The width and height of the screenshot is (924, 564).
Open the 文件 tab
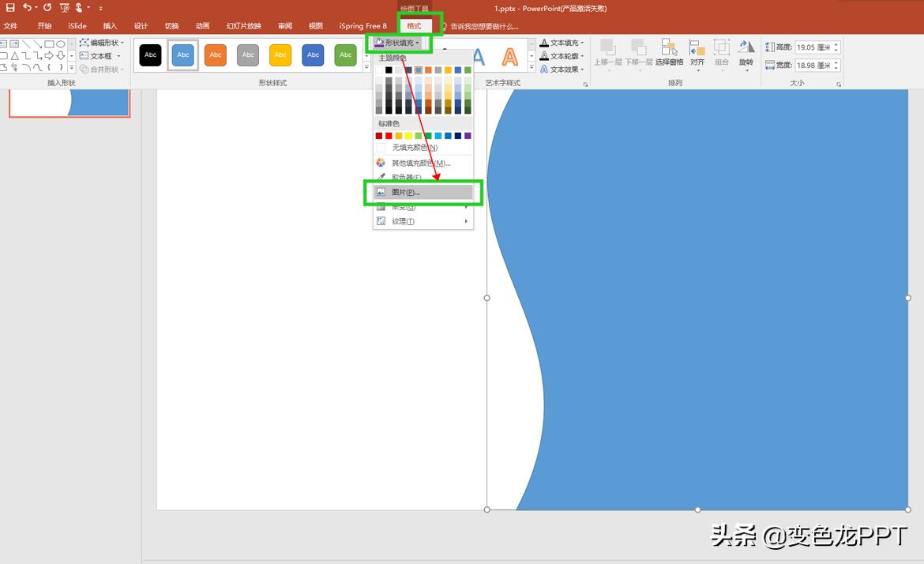tap(10, 26)
